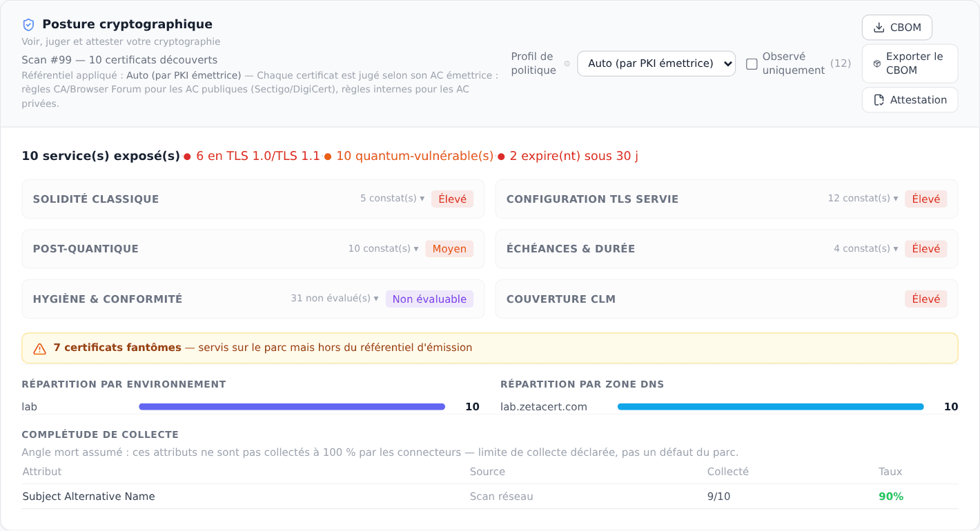Click the document icon in Attestation button

point(879,100)
